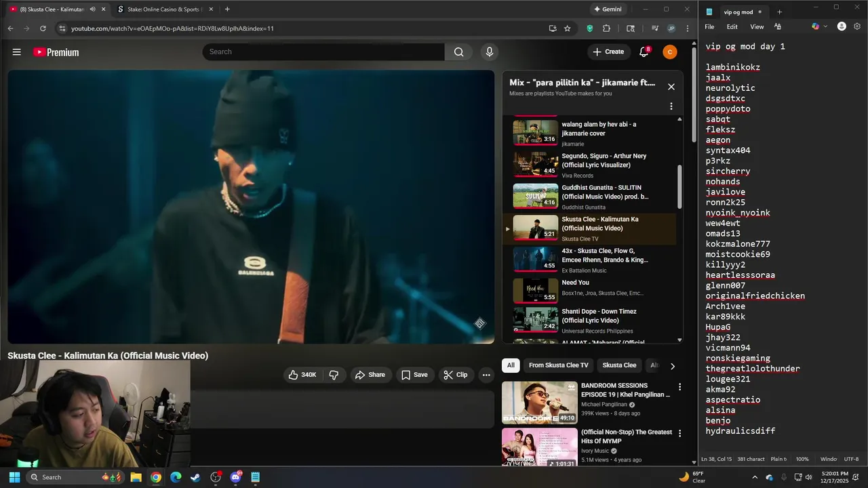This screenshot has width=868, height=488.
Task: Click the install/cast icon in the address bar
Action: coord(553,28)
